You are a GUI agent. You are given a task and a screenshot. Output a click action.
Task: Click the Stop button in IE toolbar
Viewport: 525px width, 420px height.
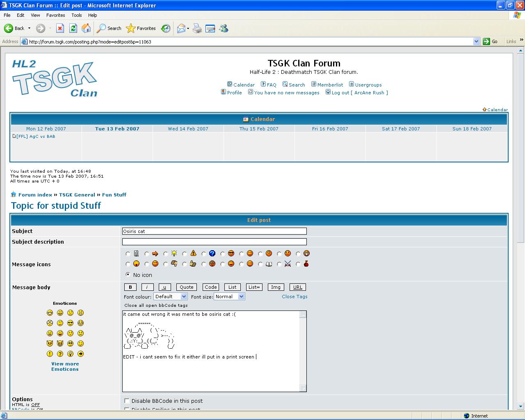click(60, 28)
